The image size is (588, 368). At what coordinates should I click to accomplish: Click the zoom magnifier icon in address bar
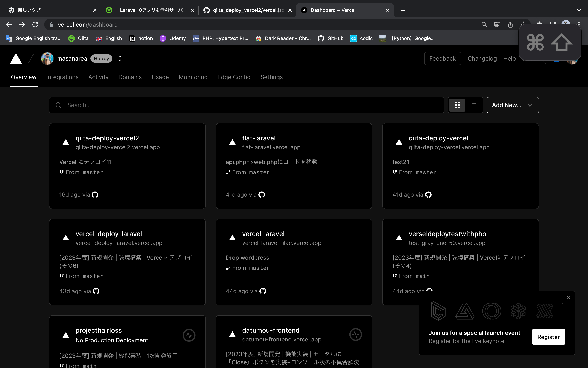(484, 25)
